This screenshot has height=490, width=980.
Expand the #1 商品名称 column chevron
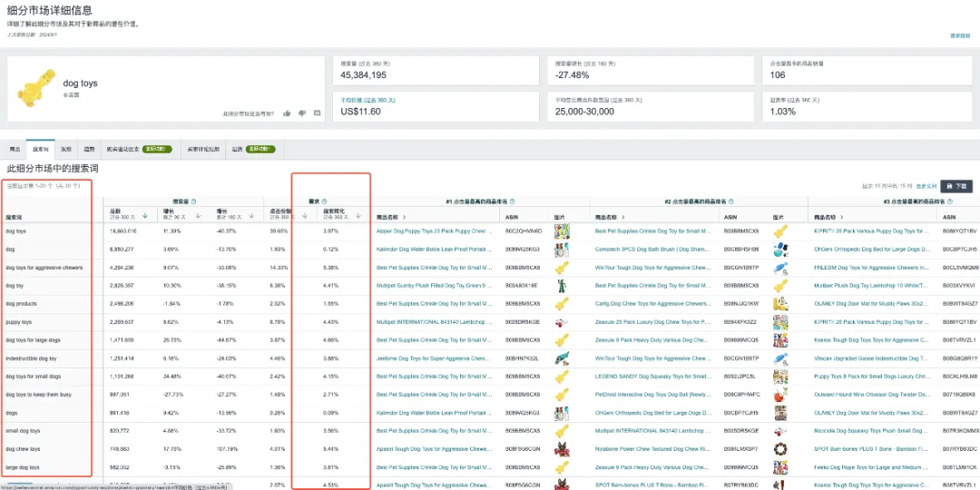[x=405, y=217]
